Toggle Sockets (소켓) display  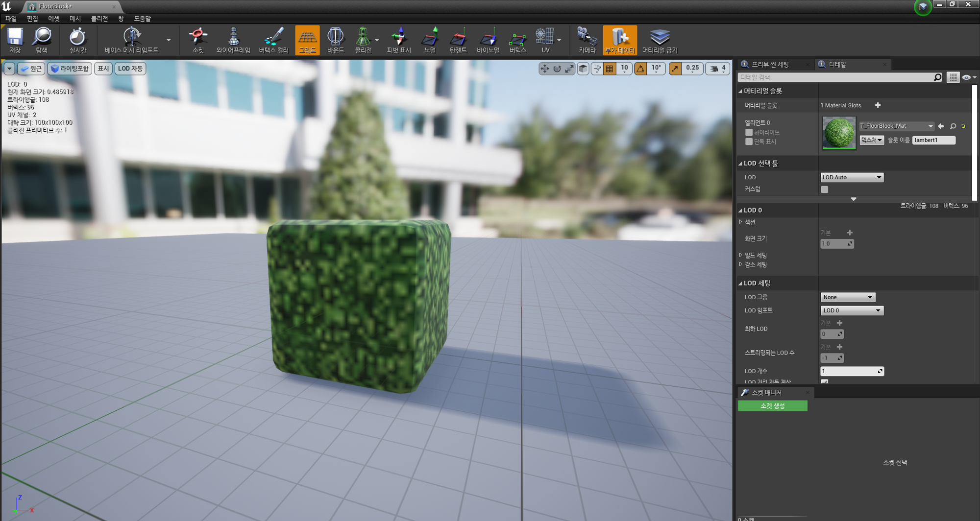(x=198, y=40)
